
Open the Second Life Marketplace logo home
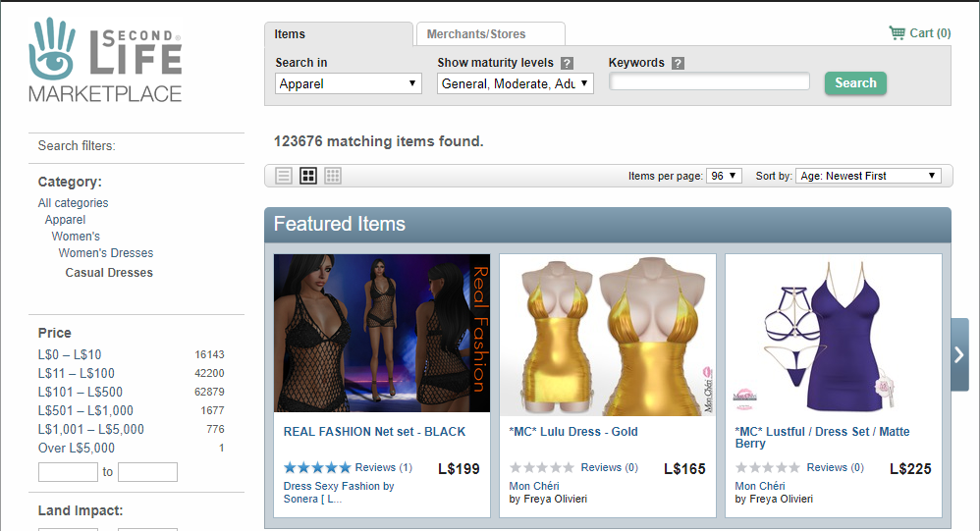click(105, 61)
